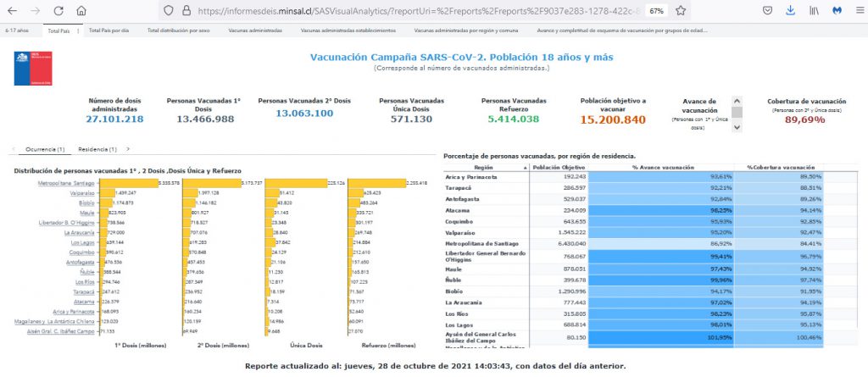Sort by the Población Objetivo column header
The image size is (868, 377).
(559, 167)
